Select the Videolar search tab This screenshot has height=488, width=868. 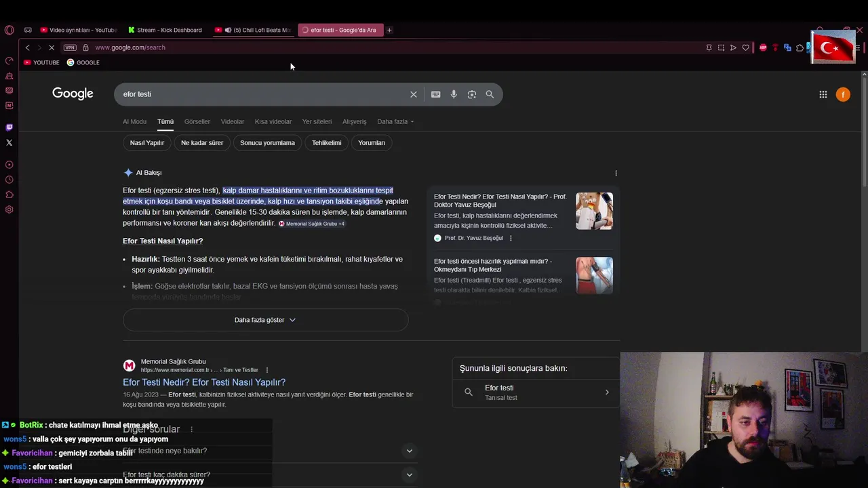click(233, 121)
